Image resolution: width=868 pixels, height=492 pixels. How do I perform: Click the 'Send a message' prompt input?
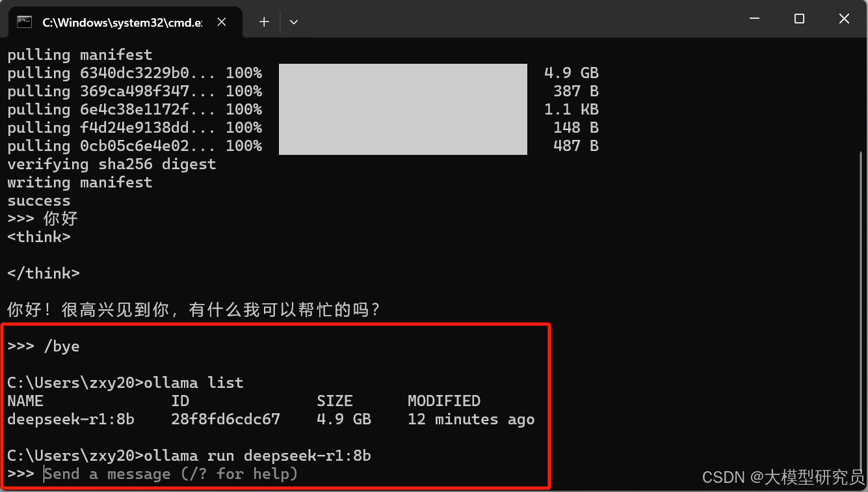click(171, 474)
